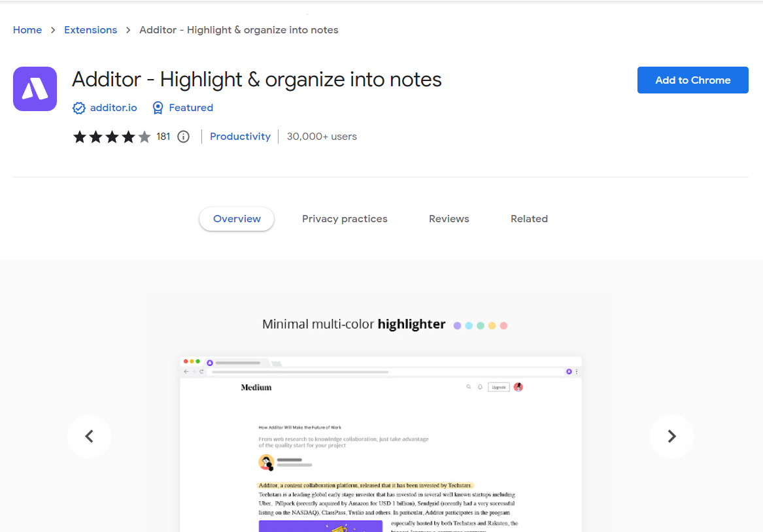Viewport: 763px width, 532px height.
Task: Click the Medium page screenshot in carousel
Action: click(x=380, y=444)
